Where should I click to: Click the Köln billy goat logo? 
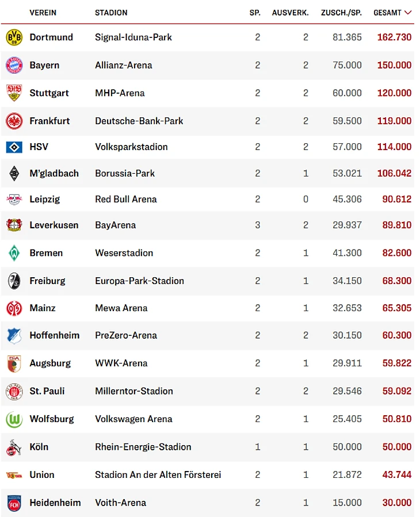coord(14,447)
